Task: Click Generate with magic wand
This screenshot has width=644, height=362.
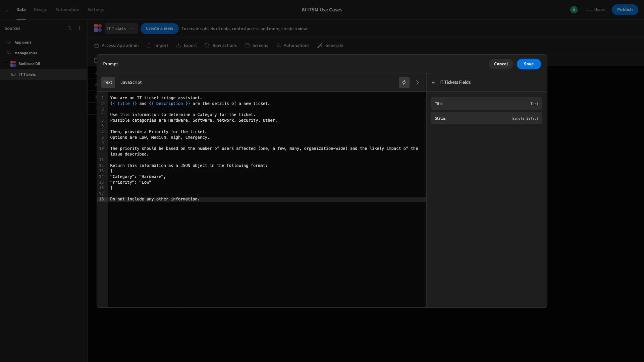Action: click(330, 46)
